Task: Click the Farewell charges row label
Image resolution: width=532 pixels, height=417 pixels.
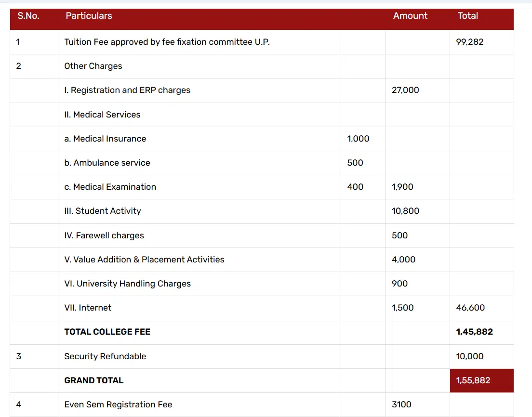Action: coord(104,235)
